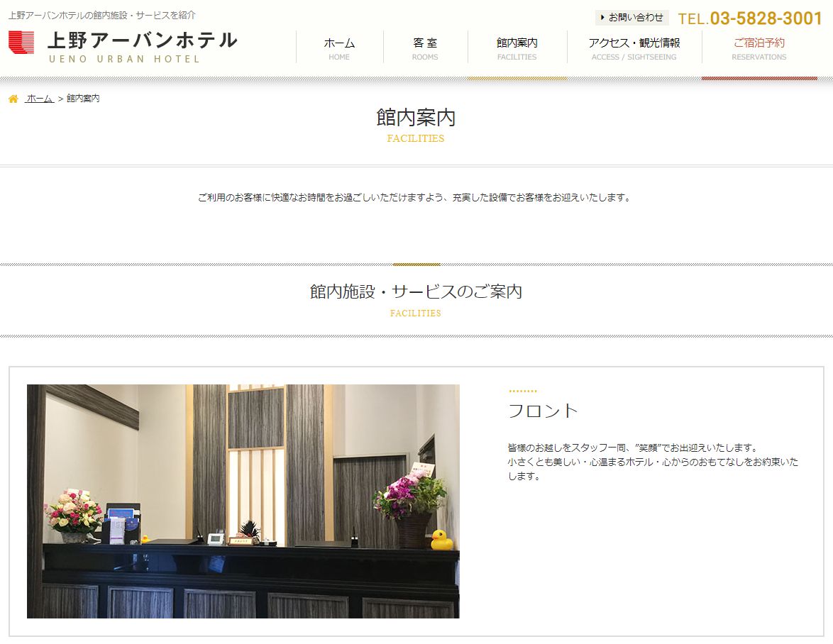Image resolution: width=833 pixels, height=644 pixels.
Task: Open the 客室 ROOMS navigation item
Action: click(x=425, y=48)
